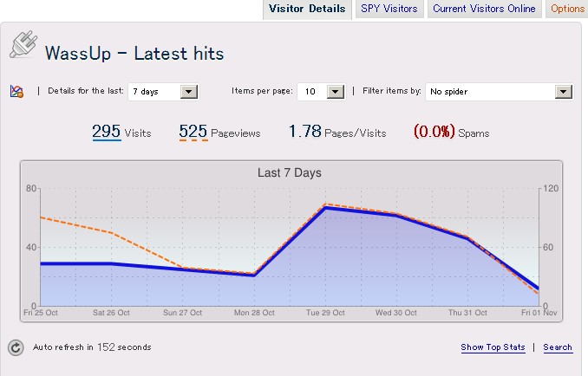Open the 'Details for the last' 7 days dropdown
Screen dimensions: 588x376
click(163, 91)
